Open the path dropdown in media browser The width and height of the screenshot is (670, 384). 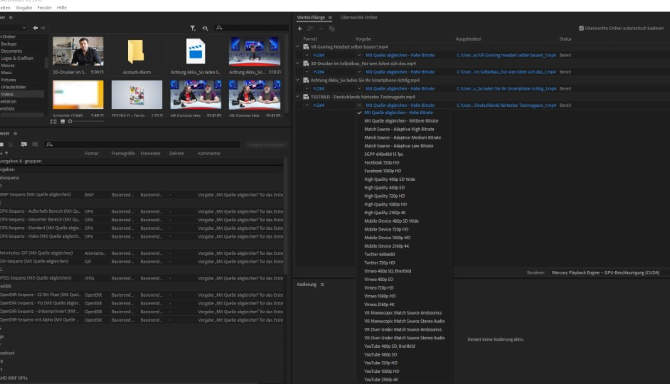coord(24,28)
